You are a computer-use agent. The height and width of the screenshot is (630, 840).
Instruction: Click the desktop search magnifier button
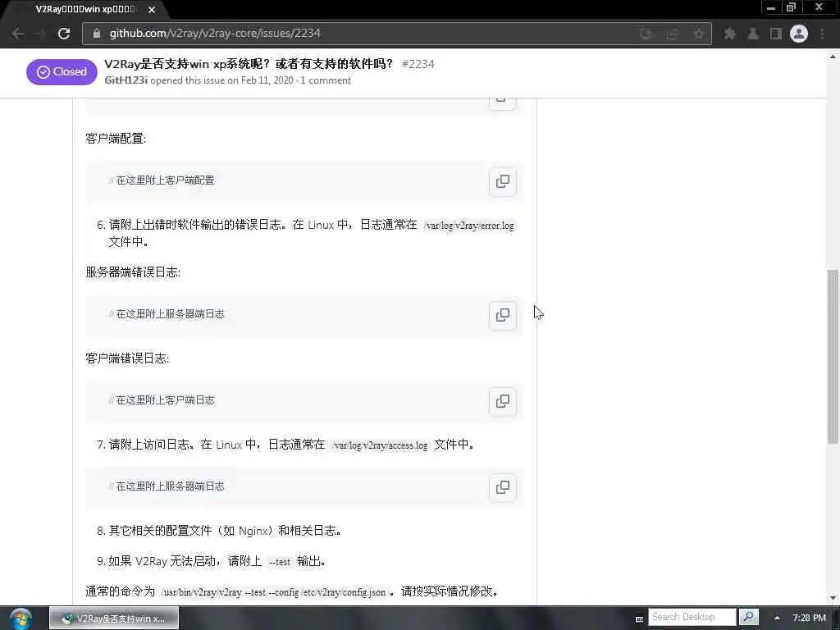[748, 617]
